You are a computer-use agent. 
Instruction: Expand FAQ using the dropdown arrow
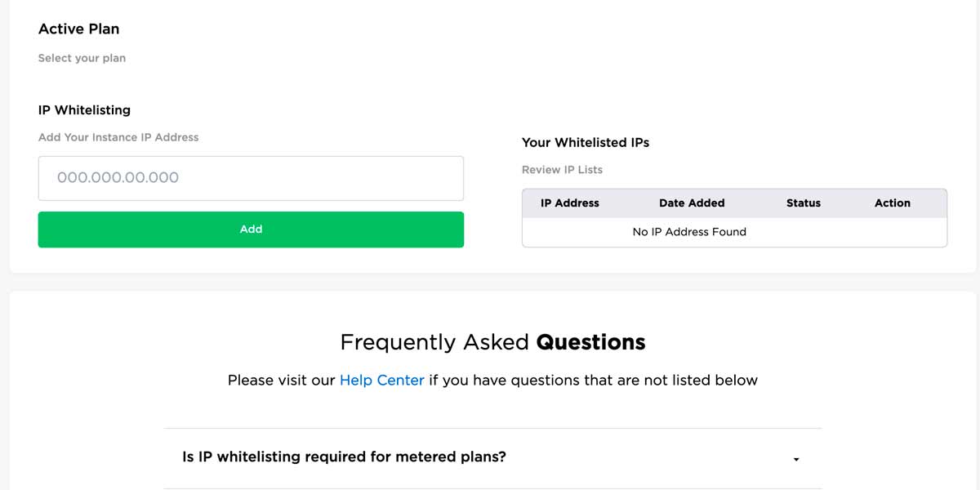tap(796, 460)
